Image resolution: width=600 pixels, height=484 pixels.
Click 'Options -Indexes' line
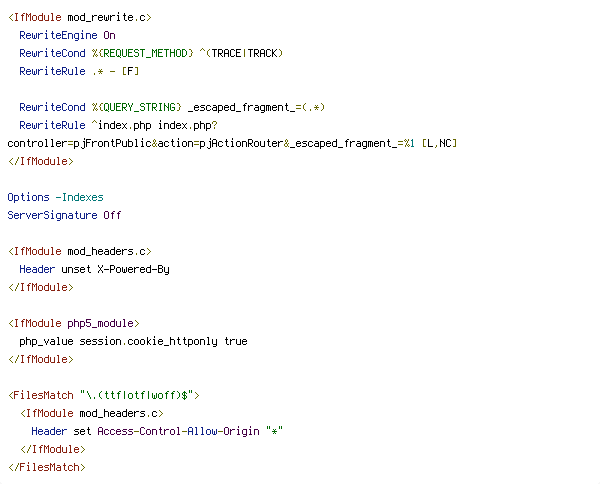[x=55, y=197]
